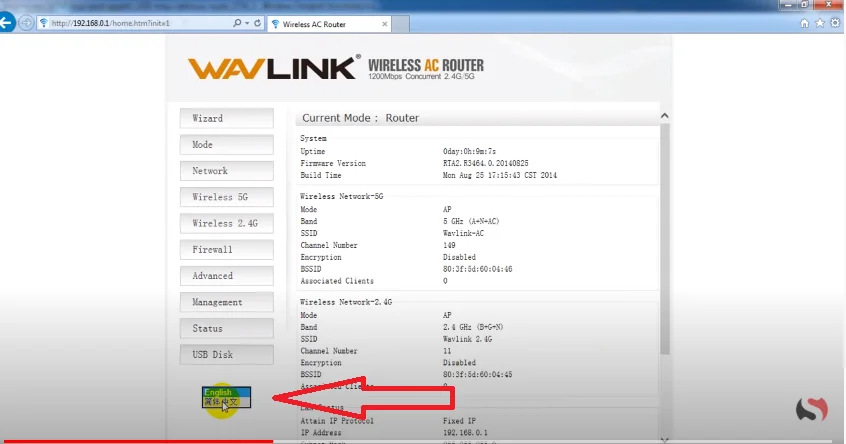Viewport: 846px width, 444px height.
Task: Click the status panel vertical scrollbar
Action: pos(664,240)
